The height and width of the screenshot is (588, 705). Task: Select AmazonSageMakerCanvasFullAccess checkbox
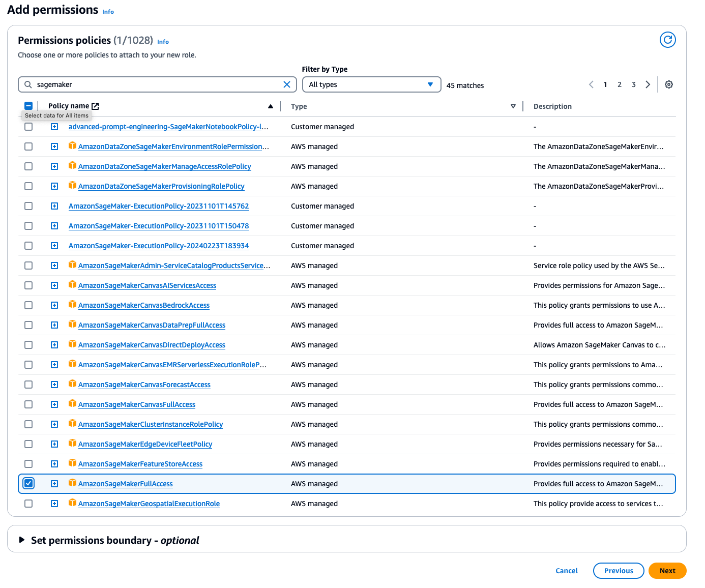[28, 404]
